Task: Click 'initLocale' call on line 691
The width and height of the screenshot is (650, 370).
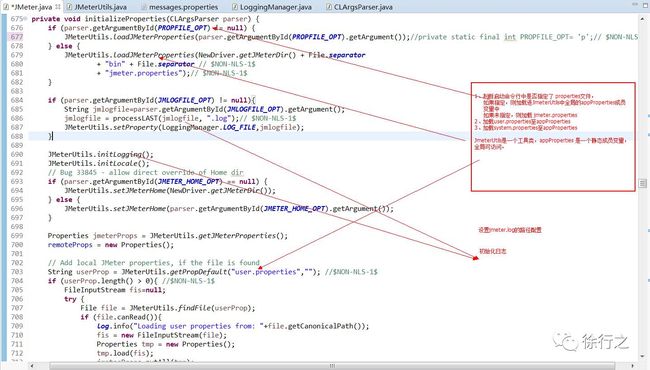Action: (117, 163)
